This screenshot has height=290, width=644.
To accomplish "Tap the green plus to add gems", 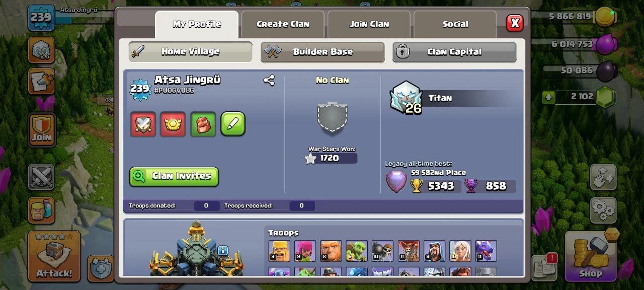I will 549,97.
